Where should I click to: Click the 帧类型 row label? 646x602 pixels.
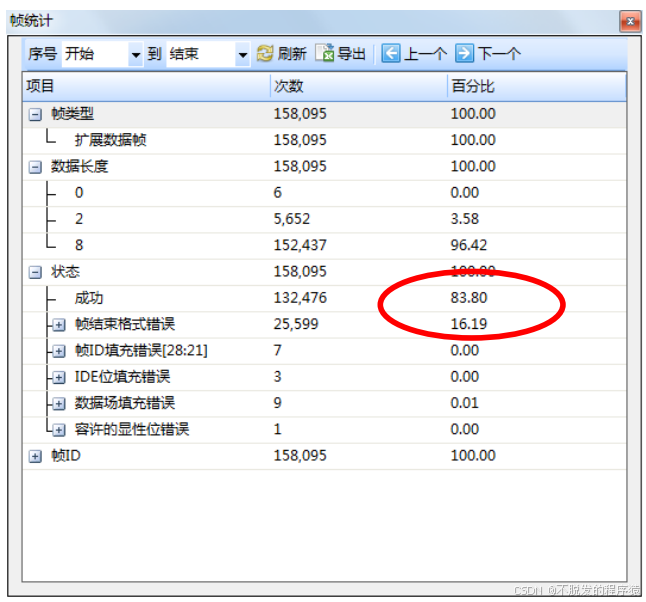pos(73,114)
